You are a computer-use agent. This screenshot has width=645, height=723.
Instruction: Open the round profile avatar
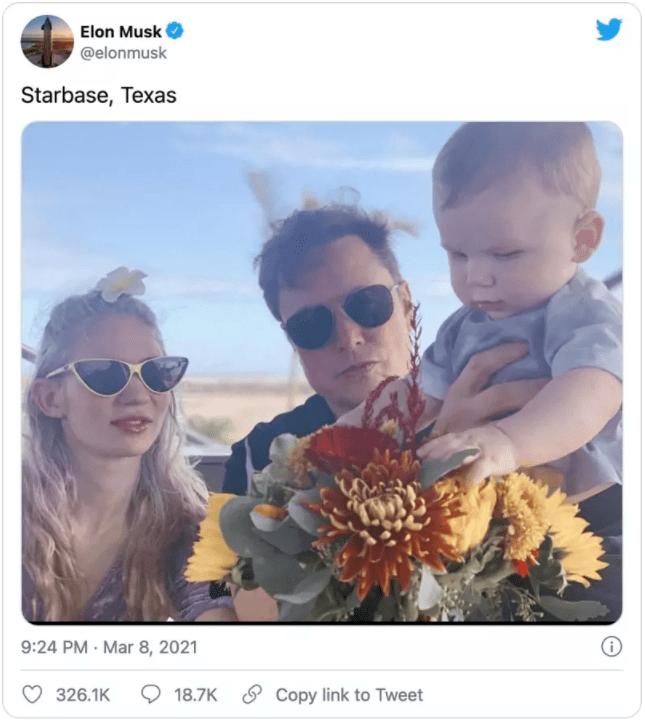point(47,42)
